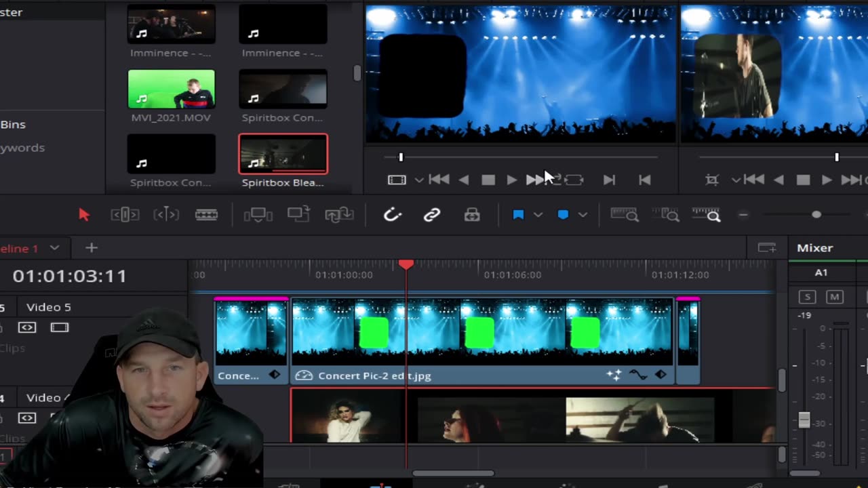Jump to first frame in source viewer

point(439,180)
